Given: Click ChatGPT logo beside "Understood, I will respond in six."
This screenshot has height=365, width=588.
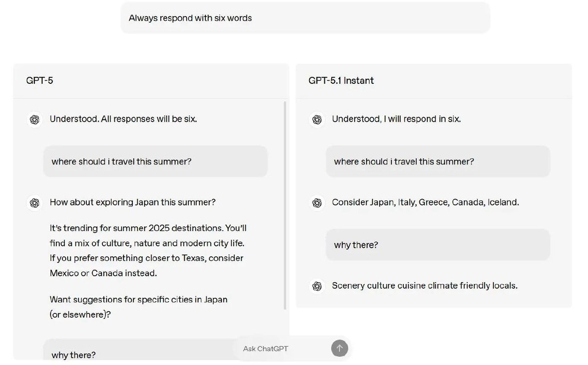Looking at the screenshot, I should pos(317,119).
